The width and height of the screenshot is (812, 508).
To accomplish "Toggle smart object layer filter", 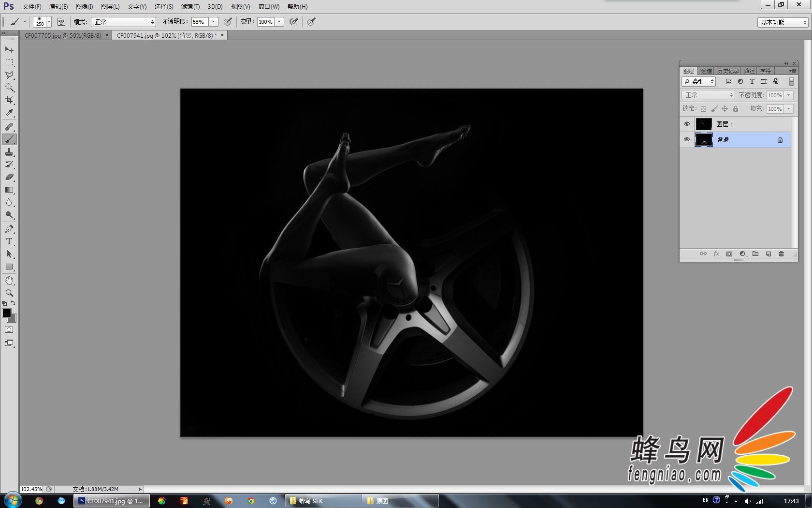I will [x=775, y=82].
